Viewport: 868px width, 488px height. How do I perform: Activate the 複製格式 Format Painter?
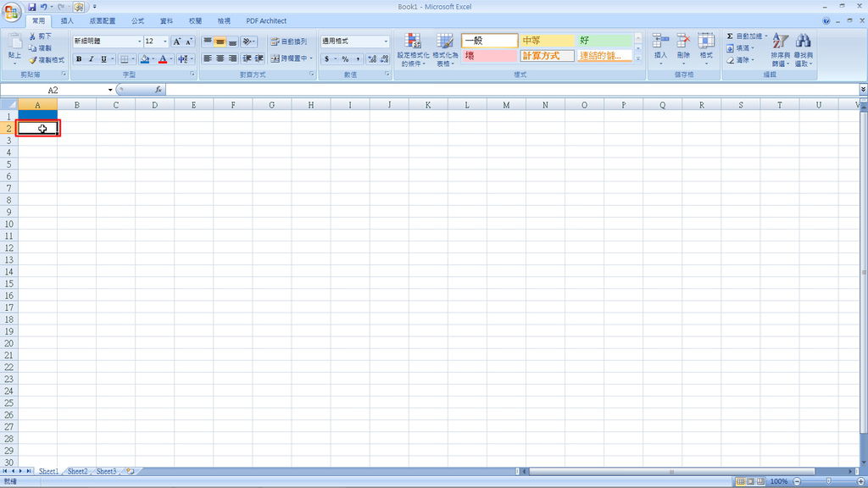pyautogui.click(x=32, y=60)
